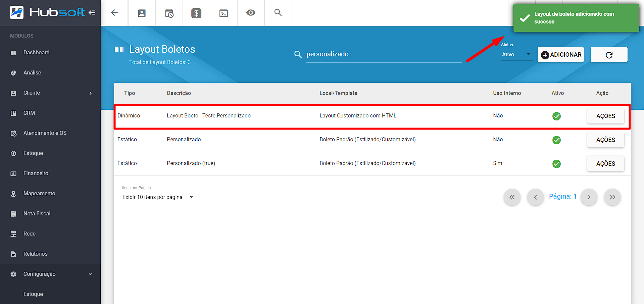Click the Mapeamento pin icon
This screenshot has height=304, width=644.
pyautogui.click(x=13, y=194)
